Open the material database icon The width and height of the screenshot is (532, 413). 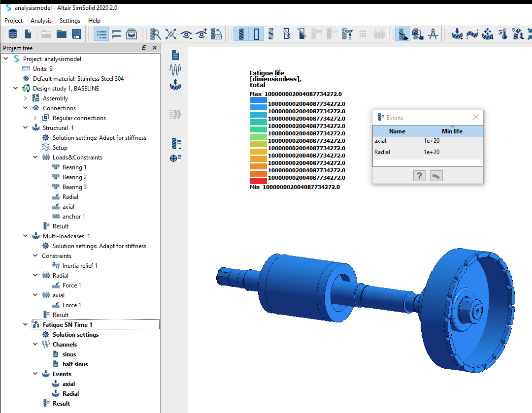(x=13, y=34)
